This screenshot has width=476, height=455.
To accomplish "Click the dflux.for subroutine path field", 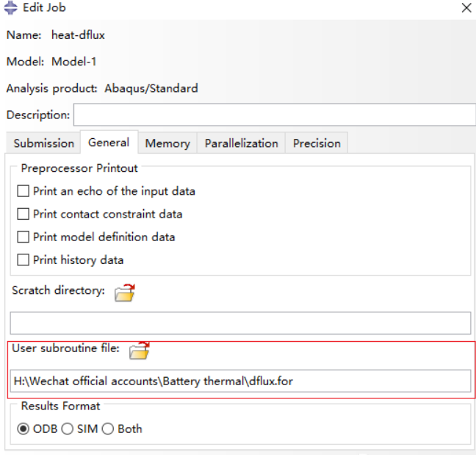I will (x=240, y=381).
